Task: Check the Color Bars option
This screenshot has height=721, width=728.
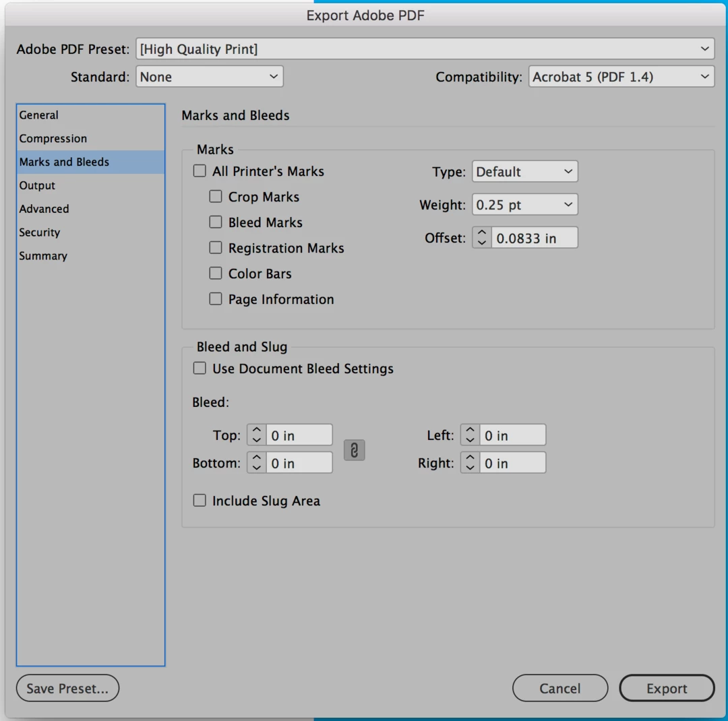Action: [216, 273]
